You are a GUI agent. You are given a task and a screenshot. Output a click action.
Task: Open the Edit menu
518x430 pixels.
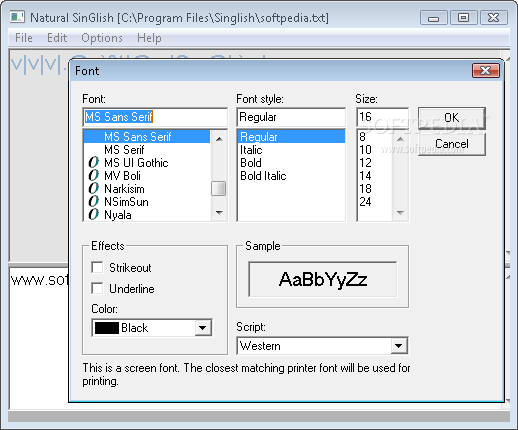click(x=57, y=38)
